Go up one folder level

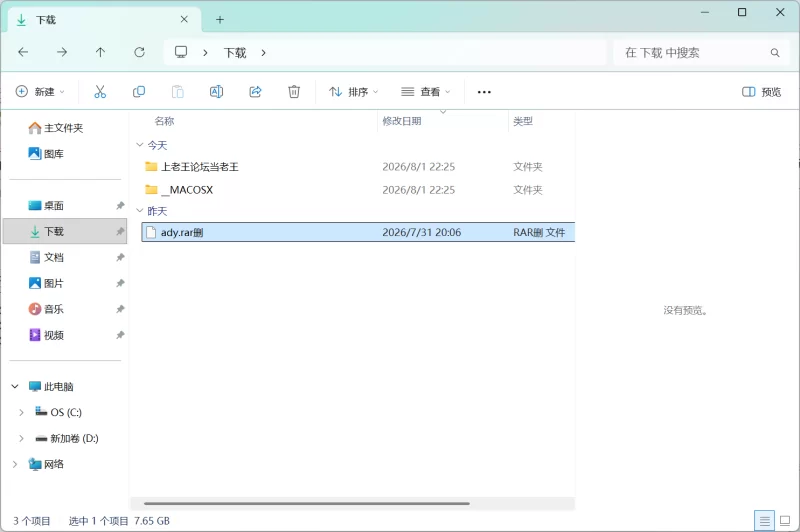tap(101, 52)
